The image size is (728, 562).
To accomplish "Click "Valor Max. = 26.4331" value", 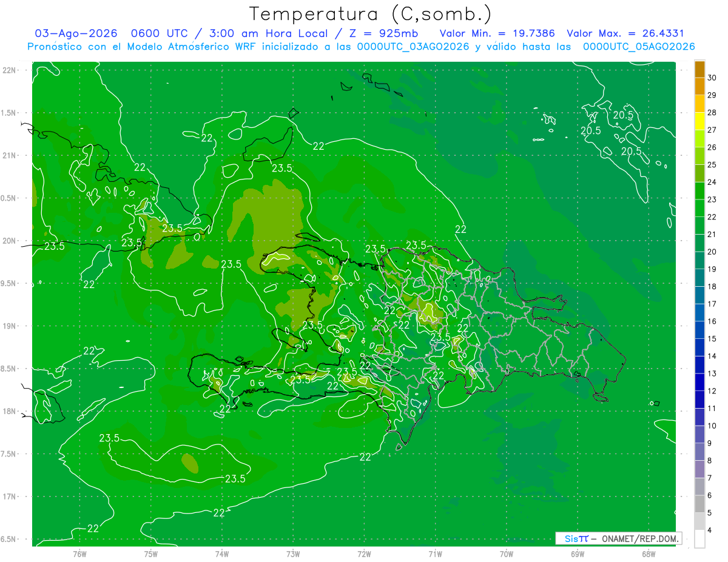I will [x=625, y=33].
